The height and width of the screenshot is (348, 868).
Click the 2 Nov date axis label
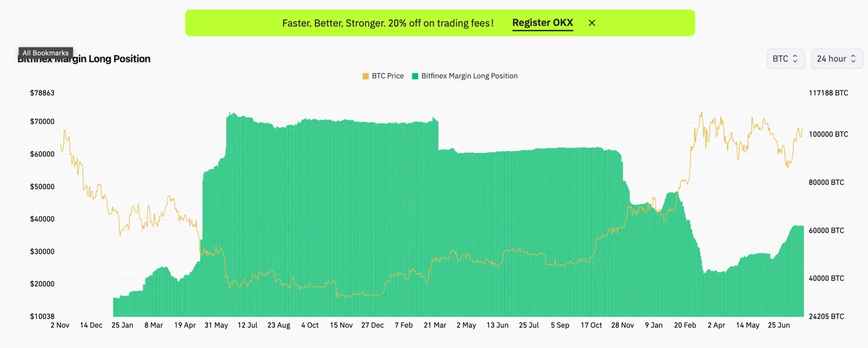60,326
